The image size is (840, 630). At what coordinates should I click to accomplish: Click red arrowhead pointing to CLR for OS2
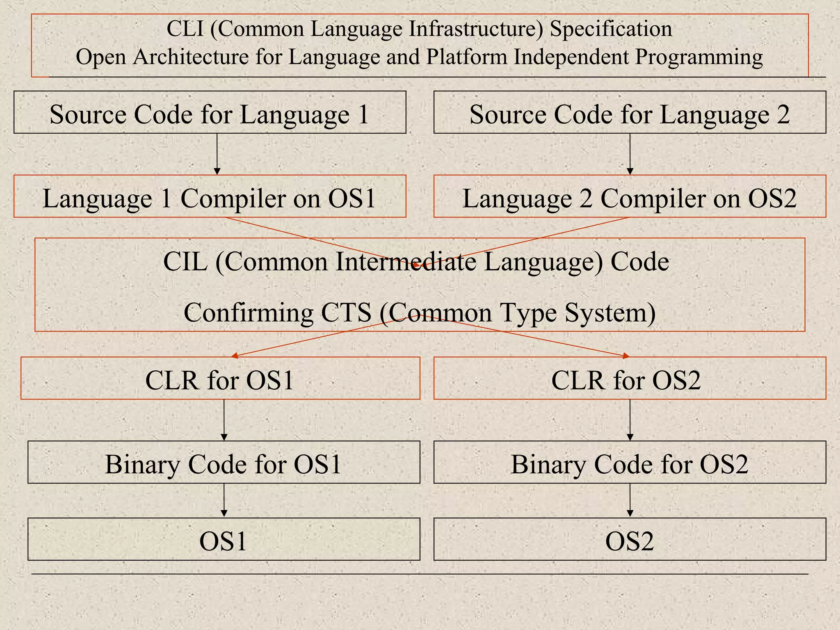[x=625, y=356]
